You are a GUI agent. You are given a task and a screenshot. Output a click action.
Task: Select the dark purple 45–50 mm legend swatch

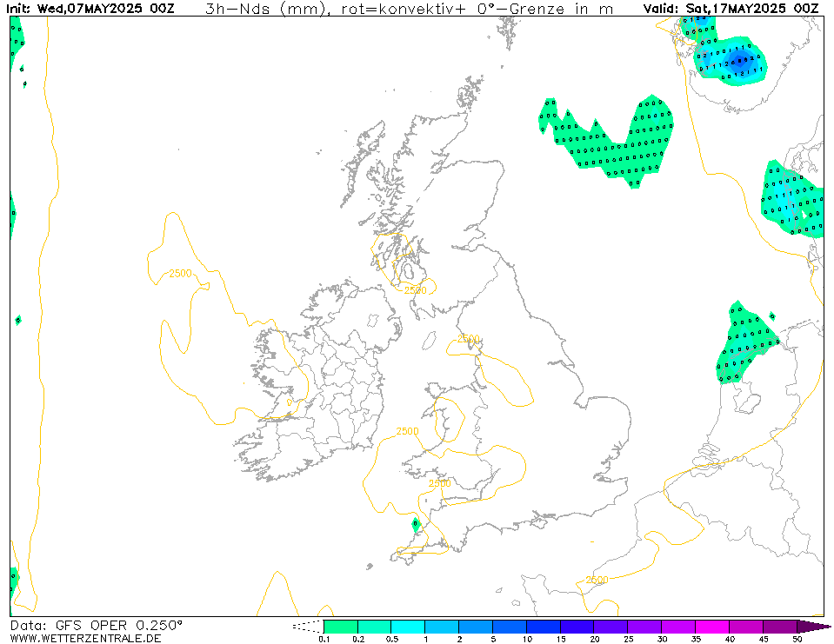tap(780, 627)
